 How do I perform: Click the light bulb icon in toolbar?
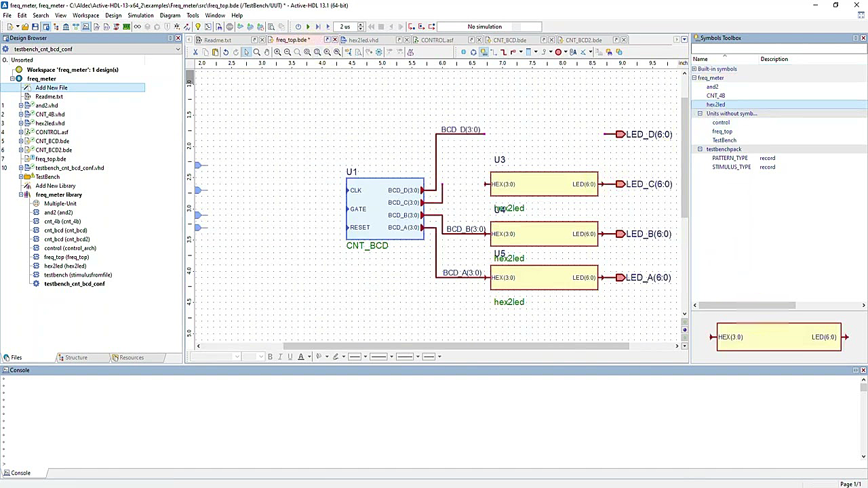tap(198, 27)
